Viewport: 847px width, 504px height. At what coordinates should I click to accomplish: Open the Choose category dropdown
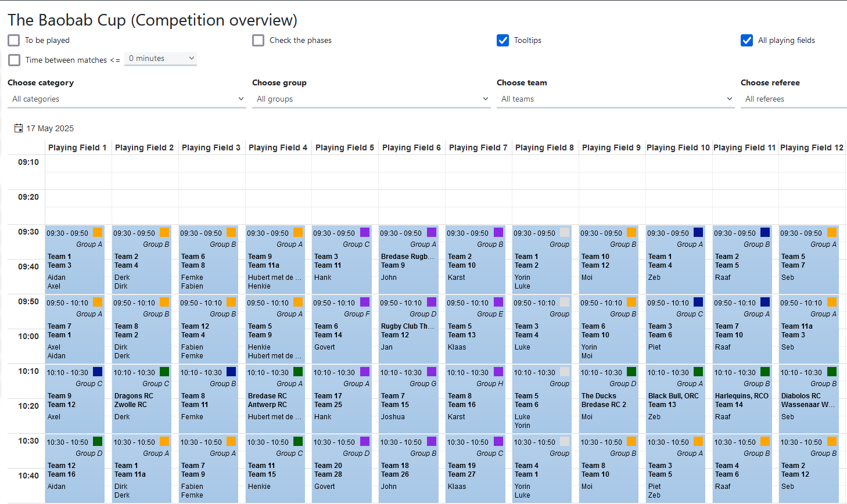tap(127, 99)
